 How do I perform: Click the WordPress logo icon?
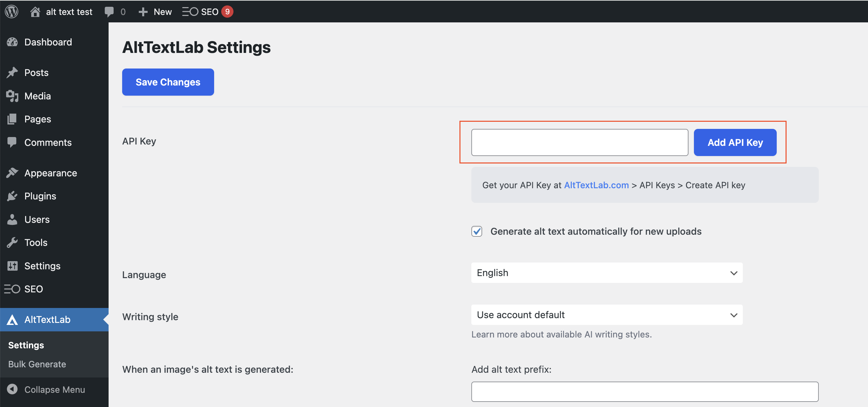[x=12, y=12]
